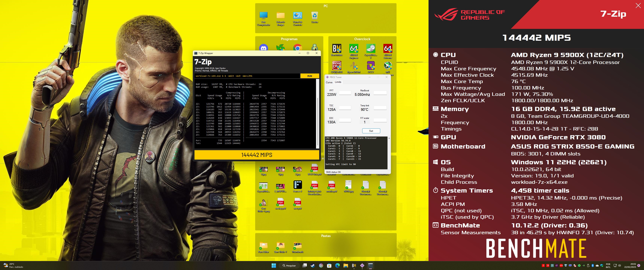Open the OCCT icon

[371, 67]
